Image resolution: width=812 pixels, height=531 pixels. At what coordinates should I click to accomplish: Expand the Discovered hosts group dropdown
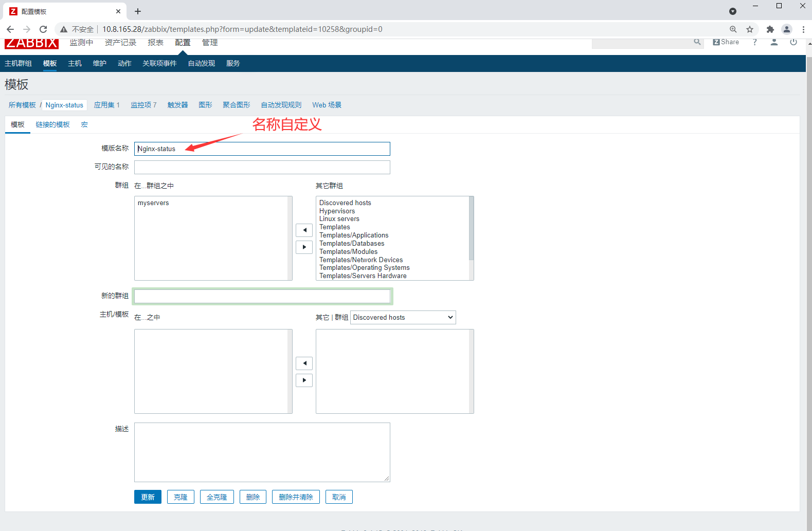[403, 317]
